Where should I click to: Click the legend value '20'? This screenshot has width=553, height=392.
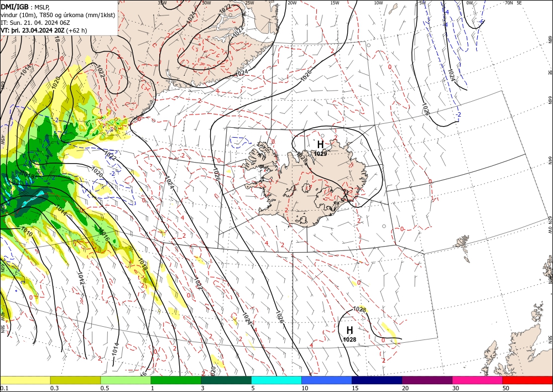coord(405,388)
